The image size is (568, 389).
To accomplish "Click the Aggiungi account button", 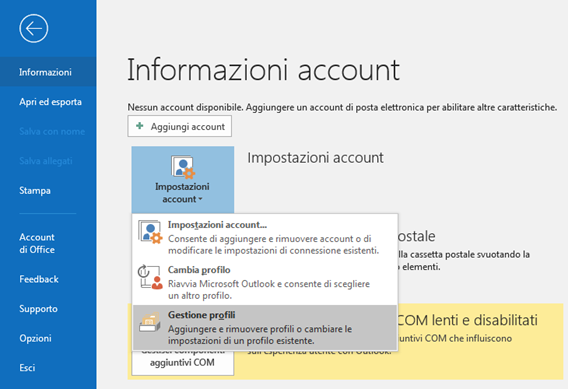I will click(180, 126).
